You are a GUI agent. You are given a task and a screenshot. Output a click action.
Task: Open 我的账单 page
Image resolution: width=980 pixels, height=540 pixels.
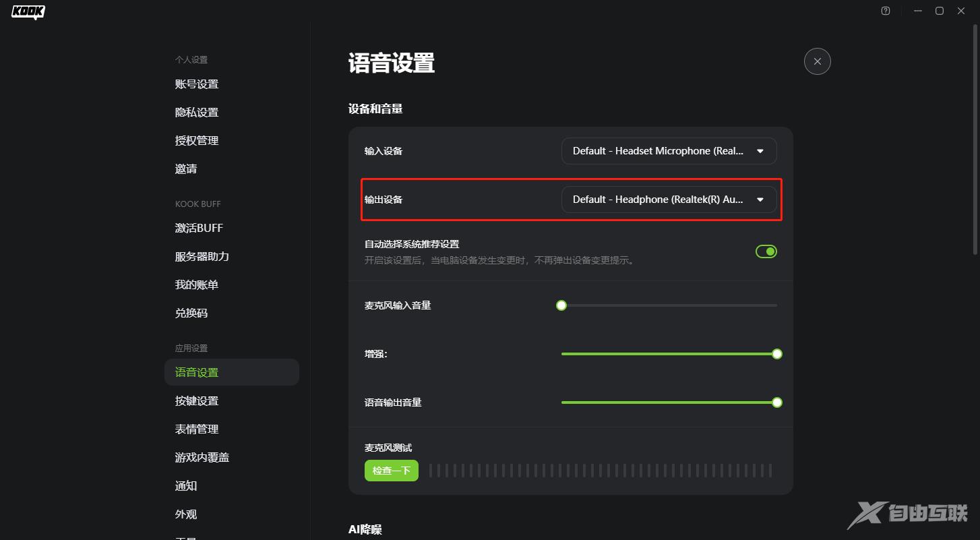[x=197, y=285]
